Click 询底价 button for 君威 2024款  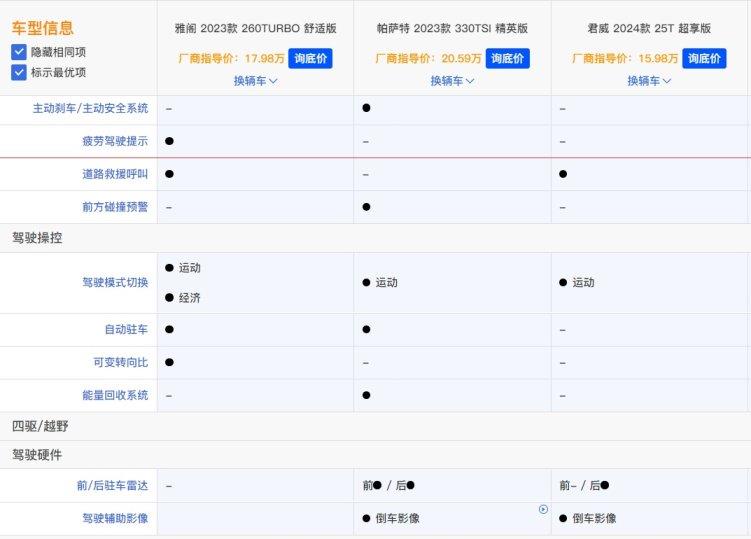pos(704,58)
